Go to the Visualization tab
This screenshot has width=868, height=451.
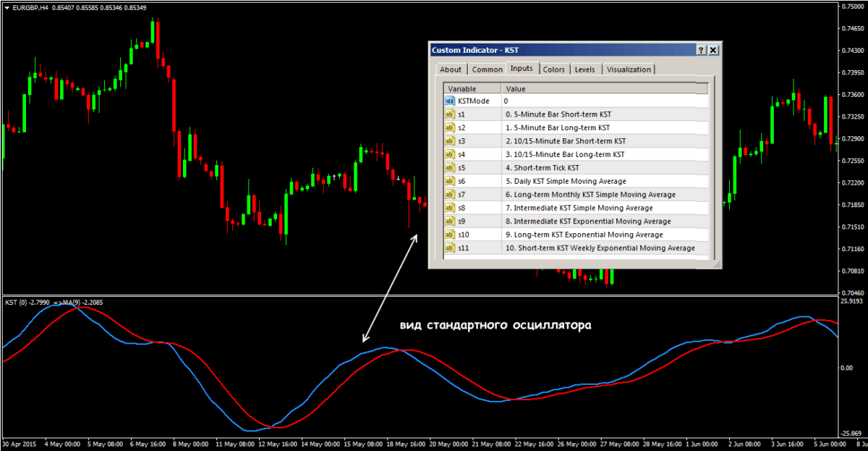[629, 69]
